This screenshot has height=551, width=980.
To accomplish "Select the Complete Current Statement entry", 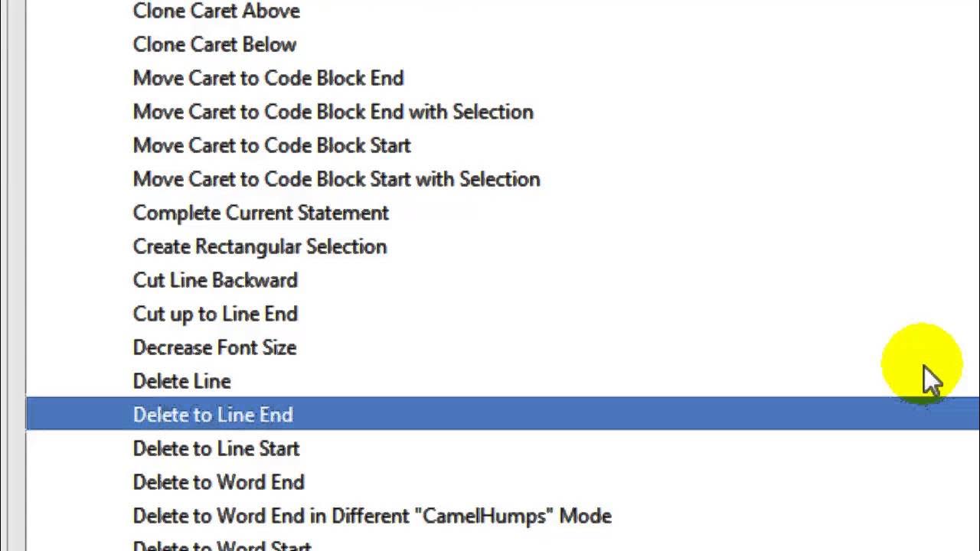I will [x=260, y=213].
